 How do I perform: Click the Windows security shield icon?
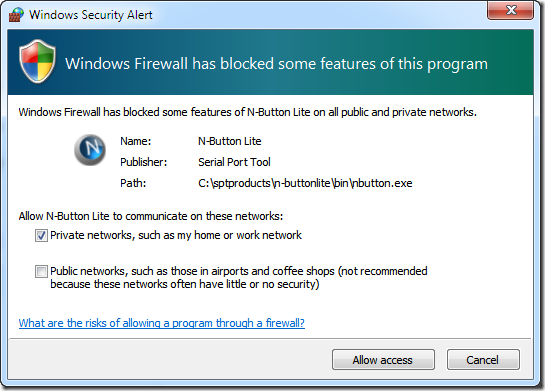click(37, 61)
